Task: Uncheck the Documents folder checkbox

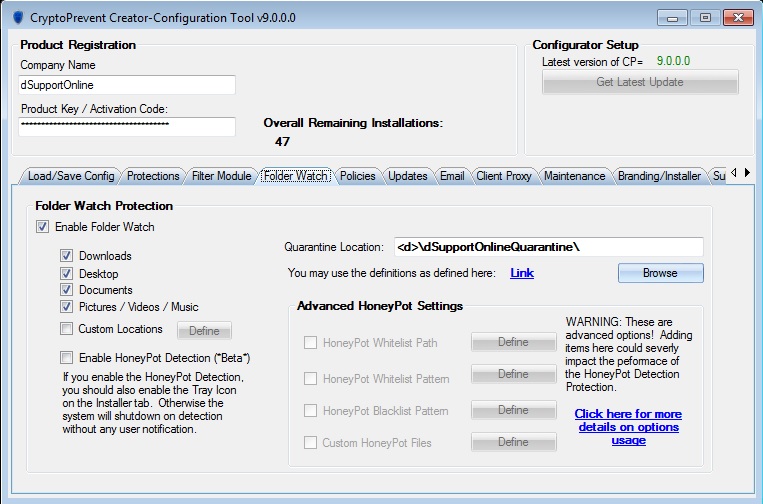Action: [x=66, y=290]
